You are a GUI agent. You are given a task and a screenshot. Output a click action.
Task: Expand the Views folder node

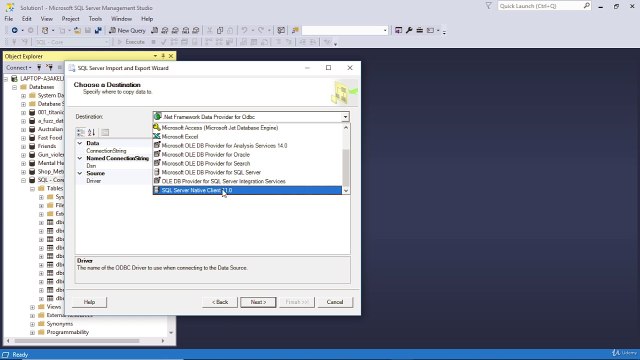coord(32,307)
